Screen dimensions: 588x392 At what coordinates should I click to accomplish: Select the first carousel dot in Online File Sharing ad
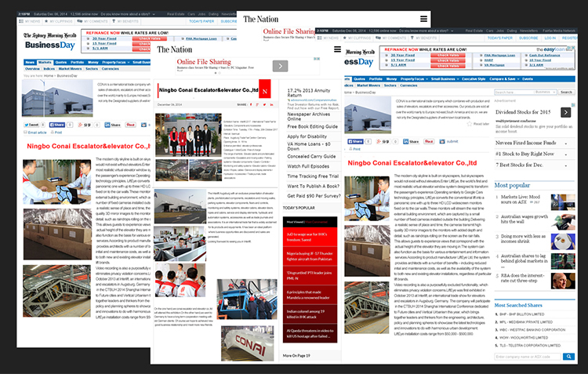(x=216, y=73)
